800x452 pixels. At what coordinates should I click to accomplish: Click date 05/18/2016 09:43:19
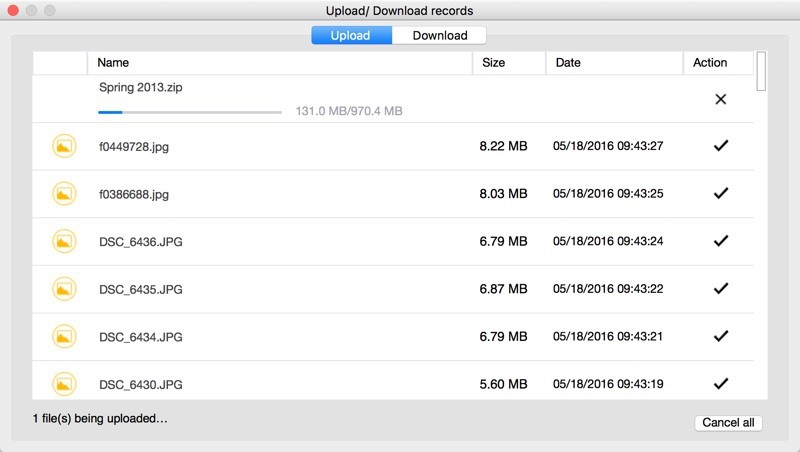[608, 384]
